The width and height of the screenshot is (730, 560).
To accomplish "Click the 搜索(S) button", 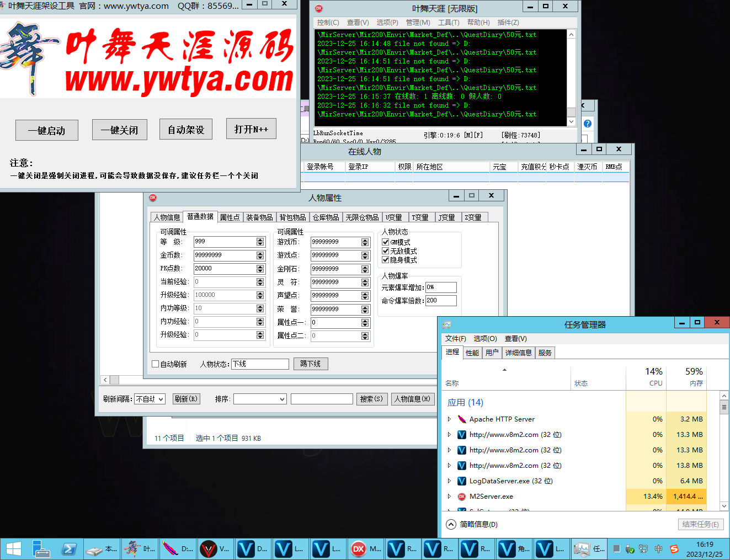I will (x=371, y=399).
